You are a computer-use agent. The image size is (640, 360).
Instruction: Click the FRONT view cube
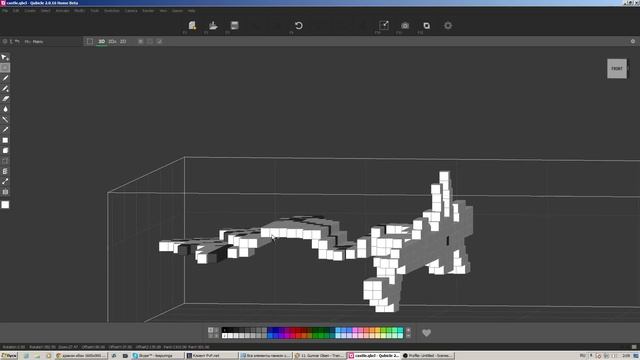tap(617, 69)
